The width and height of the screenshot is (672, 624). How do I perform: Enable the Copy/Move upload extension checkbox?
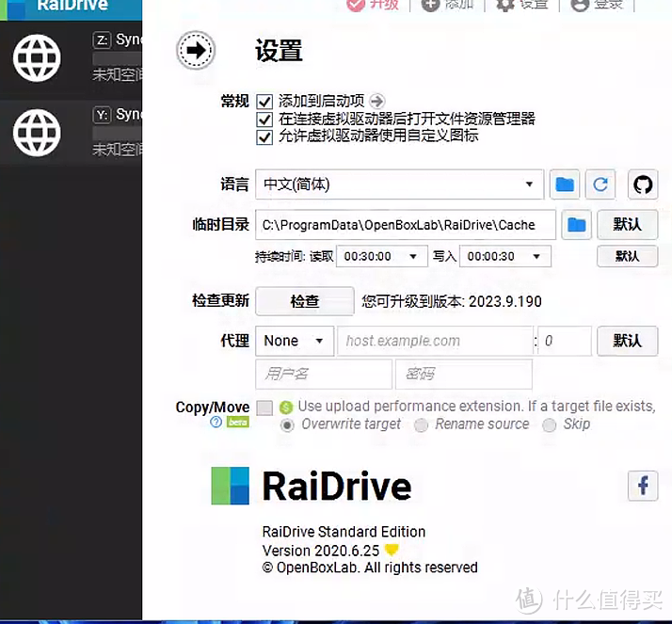264,408
